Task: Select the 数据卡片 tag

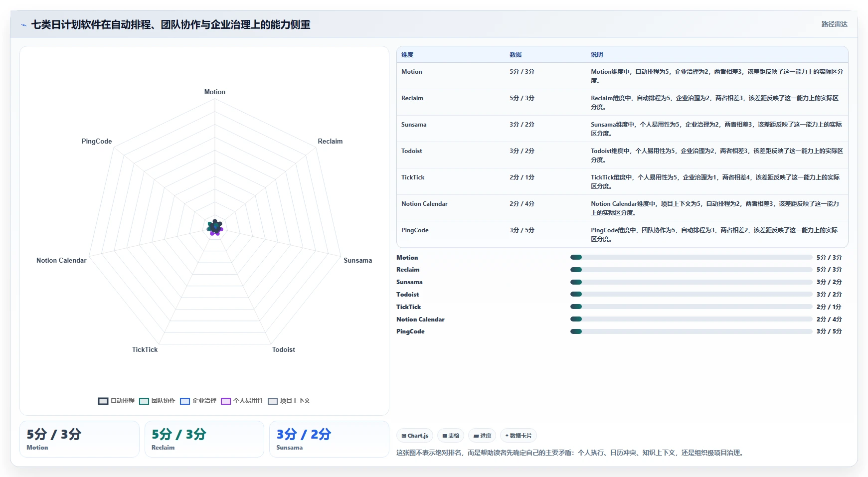Action: coord(519,436)
